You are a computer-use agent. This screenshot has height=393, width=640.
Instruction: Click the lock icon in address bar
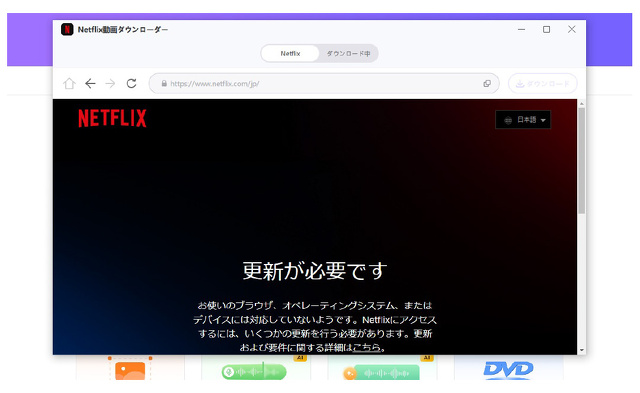pyautogui.click(x=164, y=84)
